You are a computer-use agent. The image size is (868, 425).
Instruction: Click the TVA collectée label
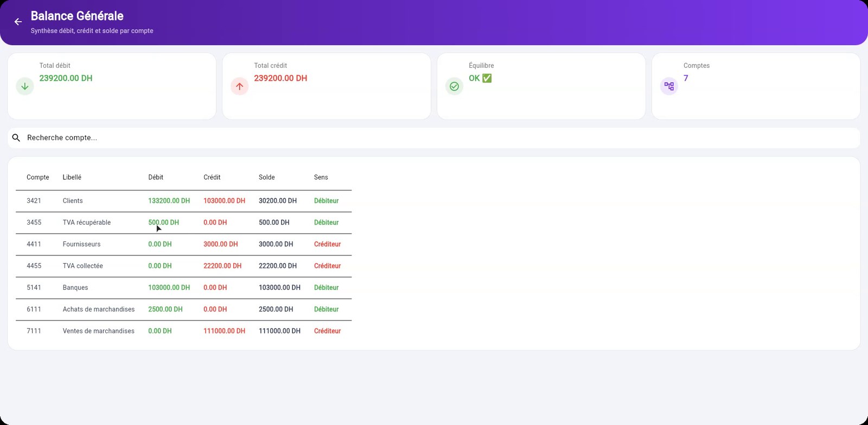pos(83,266)
